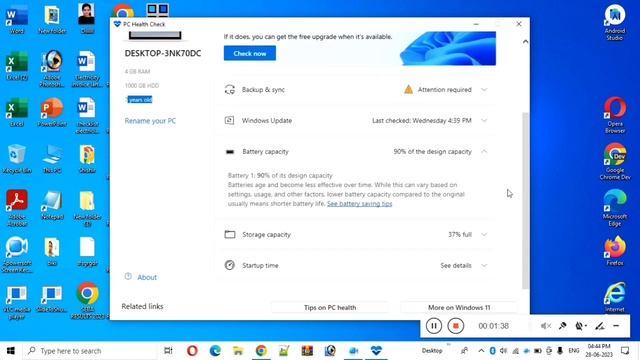
Task: Click the Desktop toolbar label in the taskbar
Action: click(x=432, y=351)
